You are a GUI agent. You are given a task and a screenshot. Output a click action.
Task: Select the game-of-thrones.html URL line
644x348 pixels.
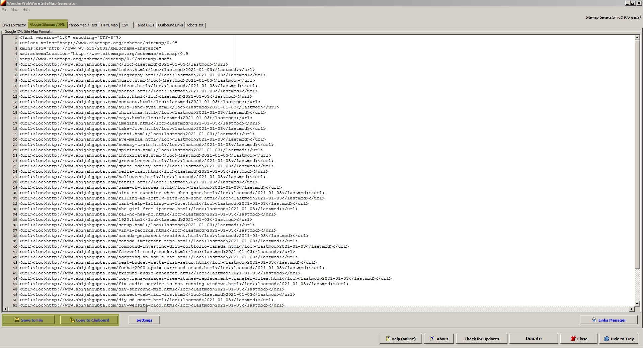click(151, 187)
